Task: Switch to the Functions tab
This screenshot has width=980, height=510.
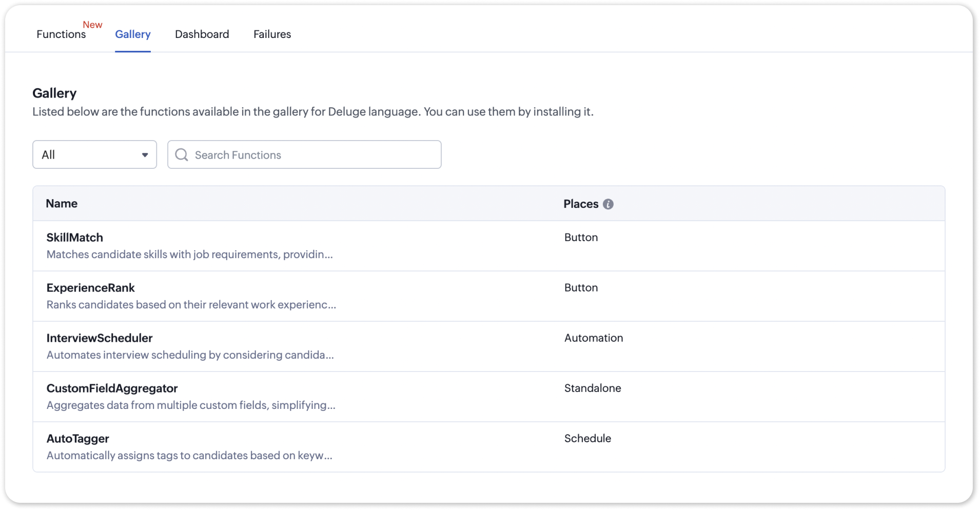Action: [x=61, y=34]
